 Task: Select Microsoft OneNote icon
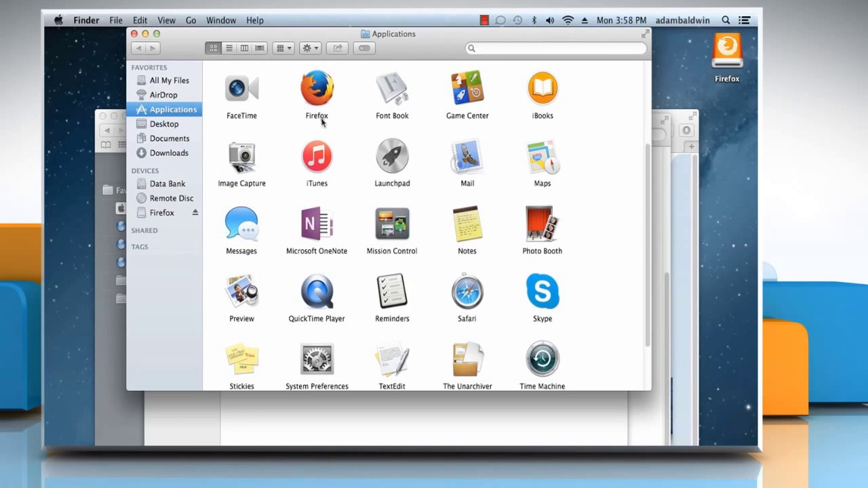[317, 224]
